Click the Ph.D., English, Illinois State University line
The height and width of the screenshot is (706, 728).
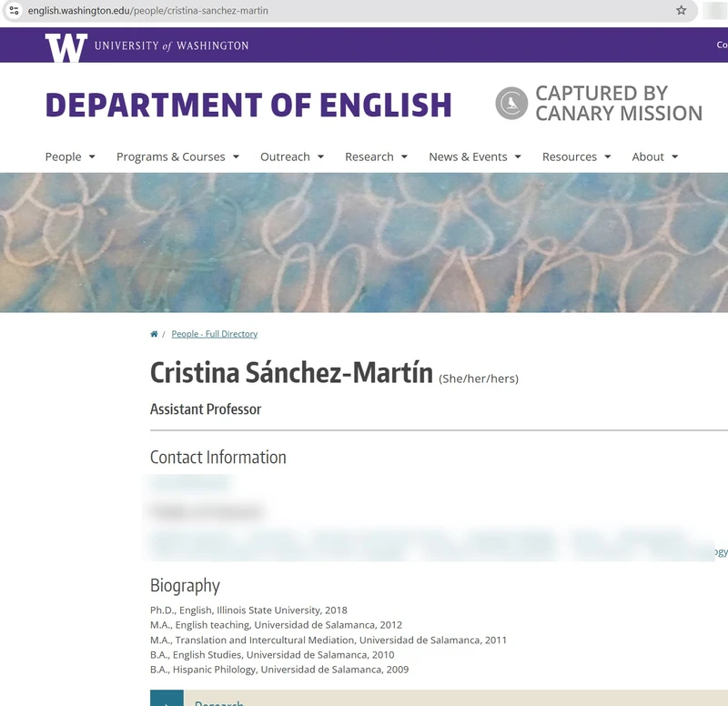[248, 610]
